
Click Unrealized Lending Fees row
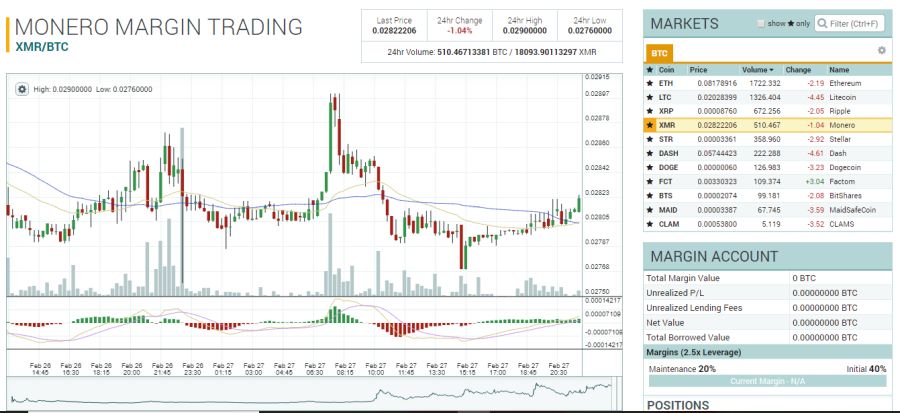pyautogui.click(x=768, y=308)
